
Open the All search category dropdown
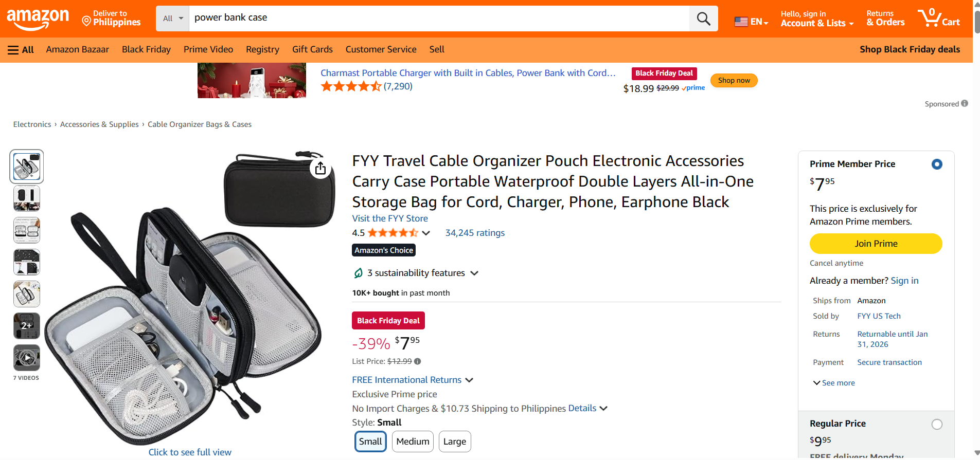(173, 19)
